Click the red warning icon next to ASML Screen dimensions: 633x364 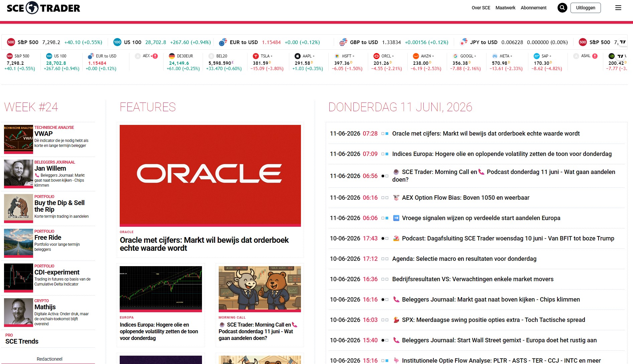point(595,56)
